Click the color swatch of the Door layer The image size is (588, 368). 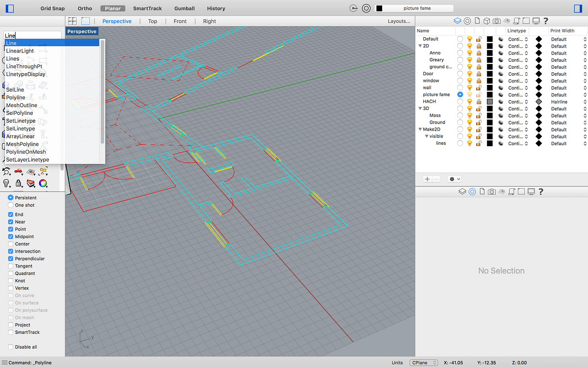pos(490,74)
